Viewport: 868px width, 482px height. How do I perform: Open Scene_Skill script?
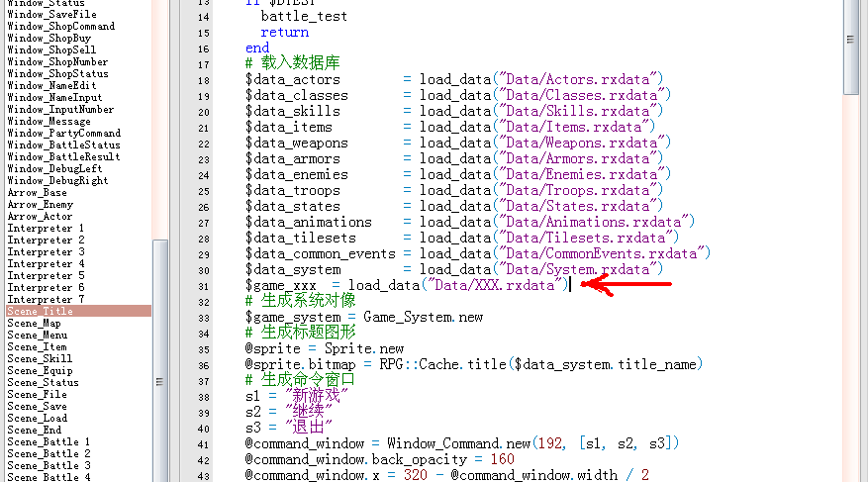point(40,358)
